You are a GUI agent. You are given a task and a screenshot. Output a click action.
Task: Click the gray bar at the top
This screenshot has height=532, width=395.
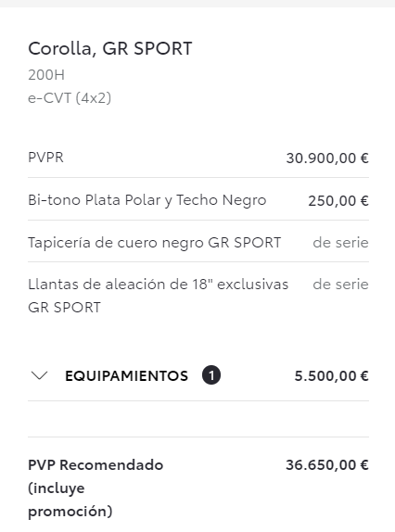tap(197, 4)
